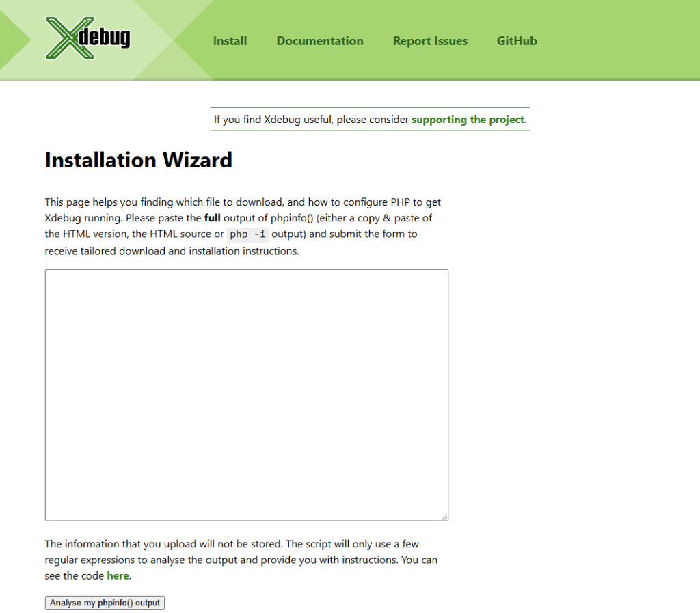Click the empty green header area right of GitHub
Viewport: 700px width, 613px height.
(615, 40)
